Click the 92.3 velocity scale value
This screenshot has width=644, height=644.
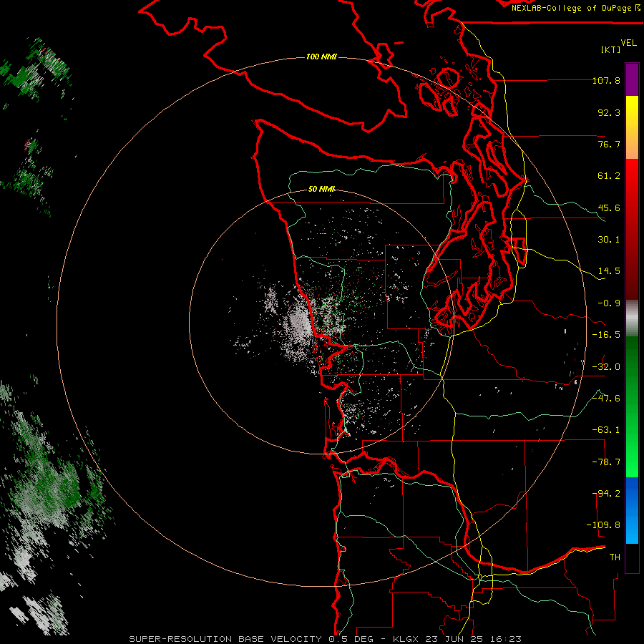609,112
